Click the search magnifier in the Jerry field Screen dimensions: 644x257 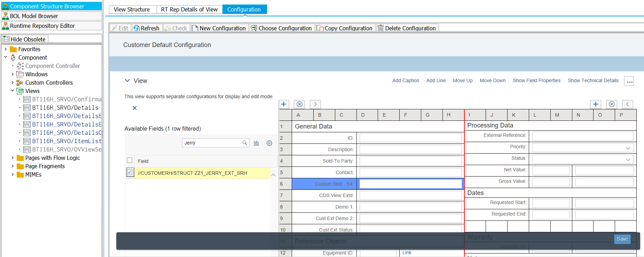(245, 143)
